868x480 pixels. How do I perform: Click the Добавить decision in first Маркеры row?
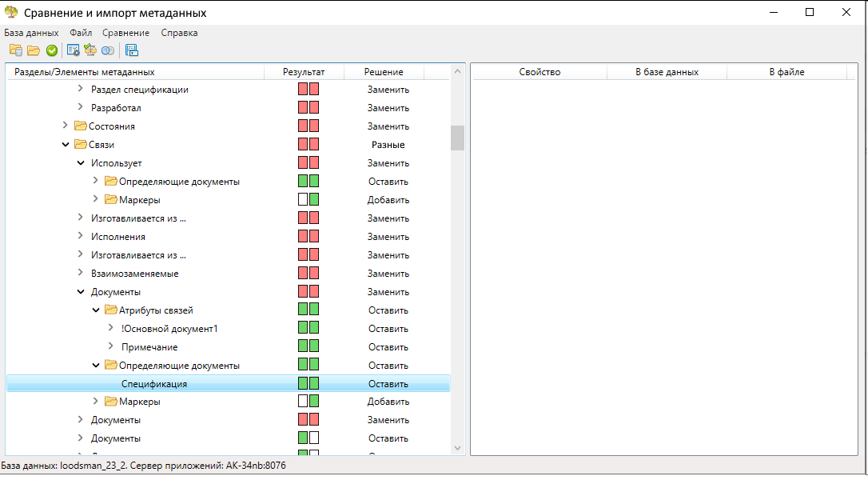tap(388, 200)
